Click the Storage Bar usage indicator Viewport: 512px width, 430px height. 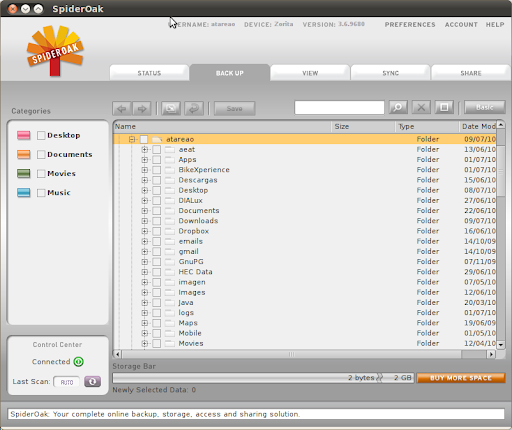[263, 378]
